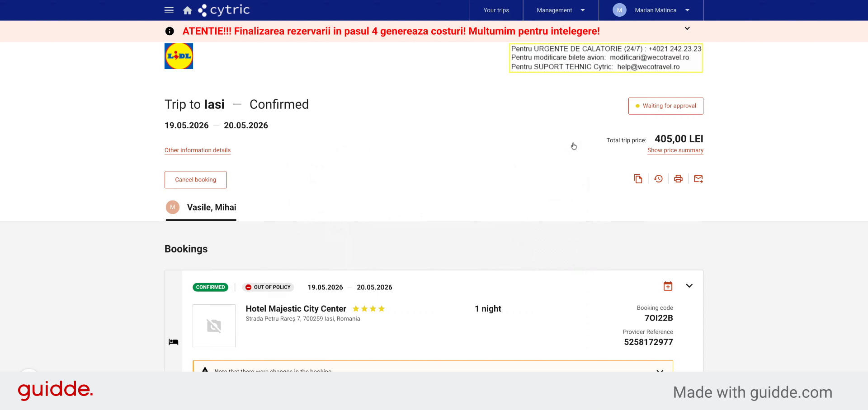Send trip by email envelope icon

pyautogui.click(x=698, y=179)
